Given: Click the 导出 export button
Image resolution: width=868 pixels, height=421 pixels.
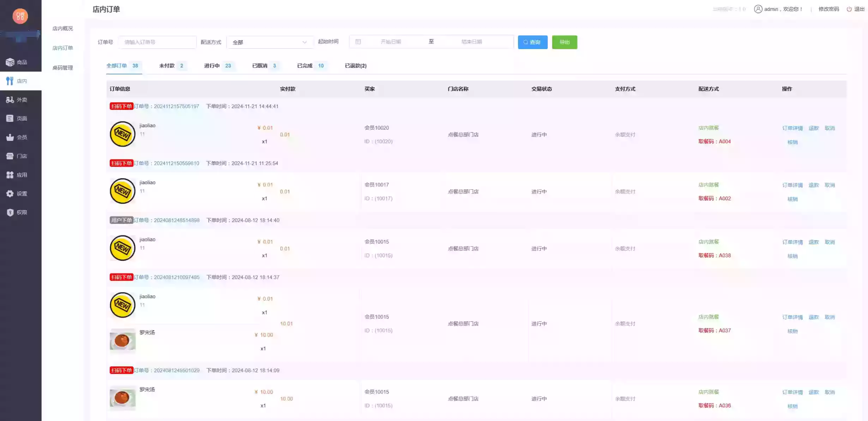Looking at the screenshot, I should pyautogui.click(x=564, y=42).
